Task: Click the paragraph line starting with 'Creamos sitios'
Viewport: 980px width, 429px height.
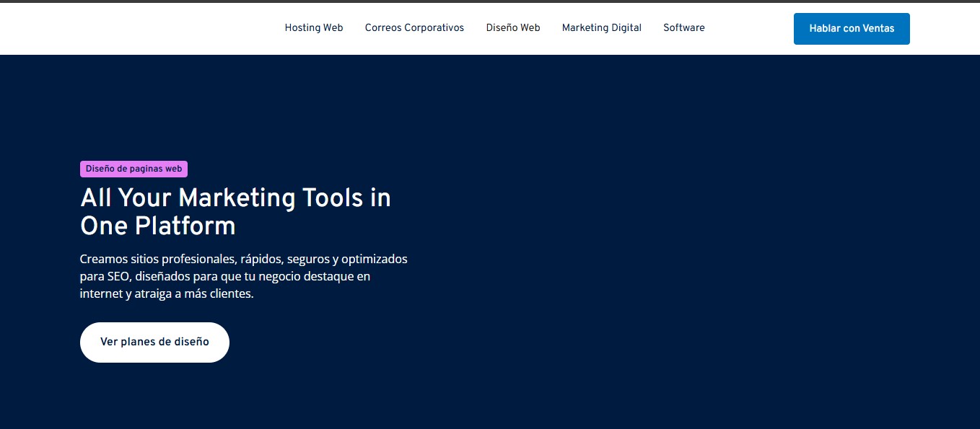Action: 243,259
